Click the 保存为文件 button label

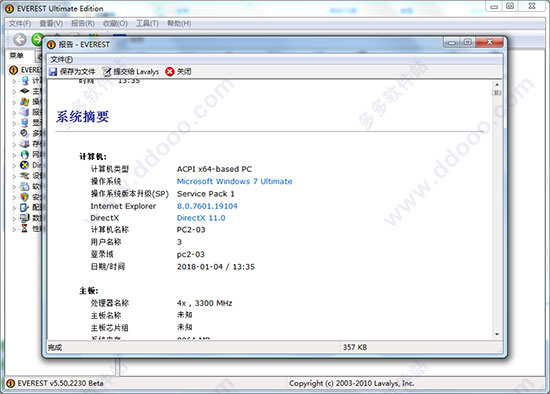78,72
